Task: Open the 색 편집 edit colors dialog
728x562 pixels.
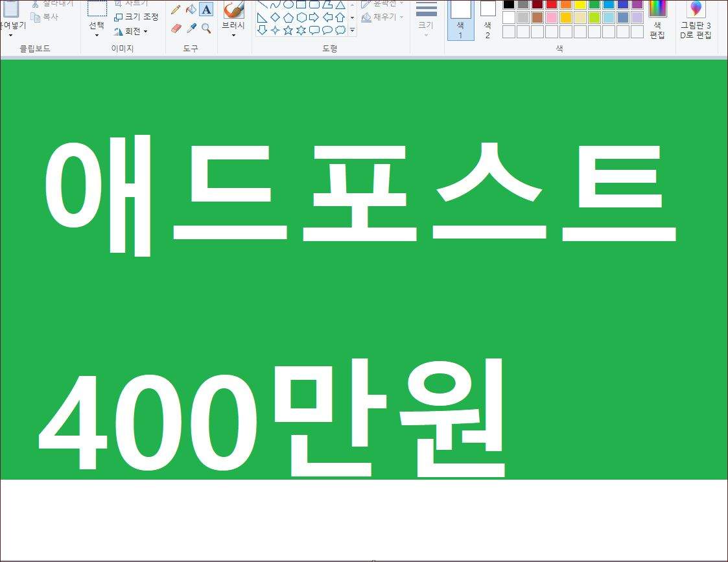Action: 657,20
